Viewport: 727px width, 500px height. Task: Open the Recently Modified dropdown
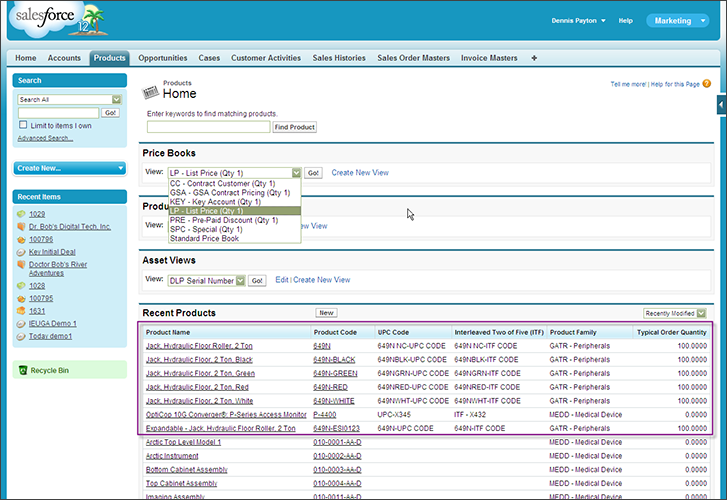tap(675, 313)
